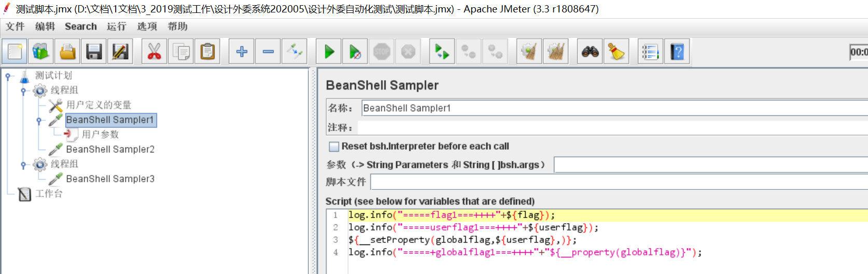Collapse the first 线程组 node

tap(23, 91)
